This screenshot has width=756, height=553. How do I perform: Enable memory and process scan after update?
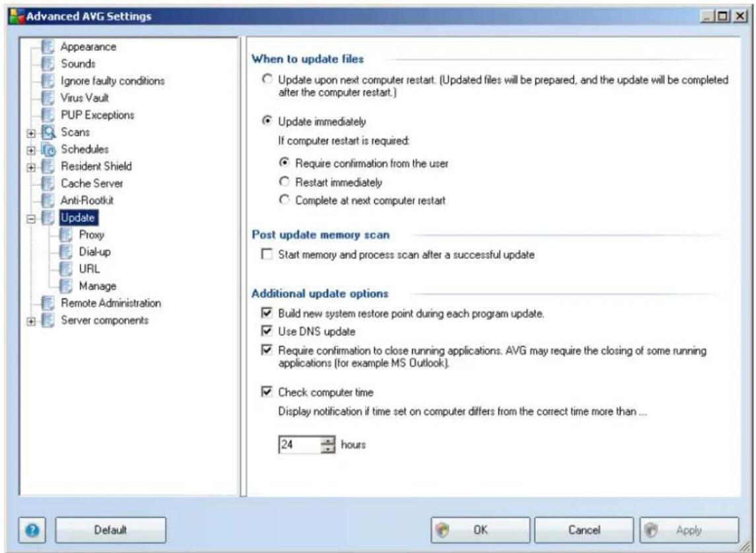[267, 254]
